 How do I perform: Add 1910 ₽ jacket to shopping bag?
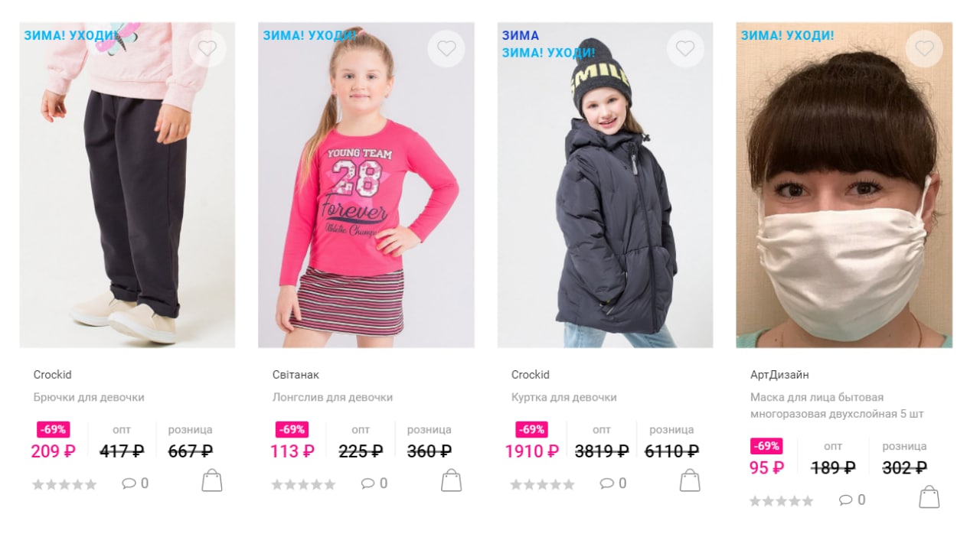[690, 480]
